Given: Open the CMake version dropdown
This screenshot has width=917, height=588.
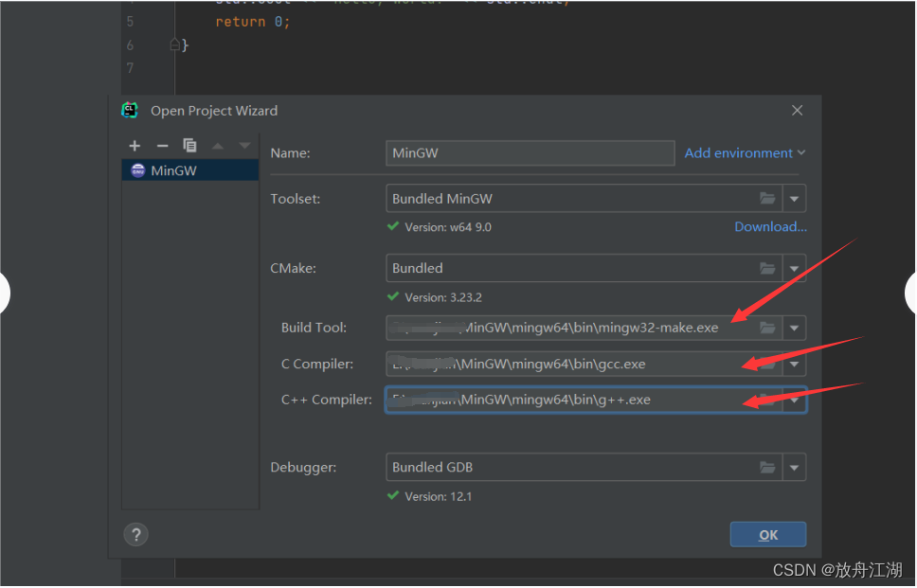Looking at the screenshot, I should click(x=796, y=268).
